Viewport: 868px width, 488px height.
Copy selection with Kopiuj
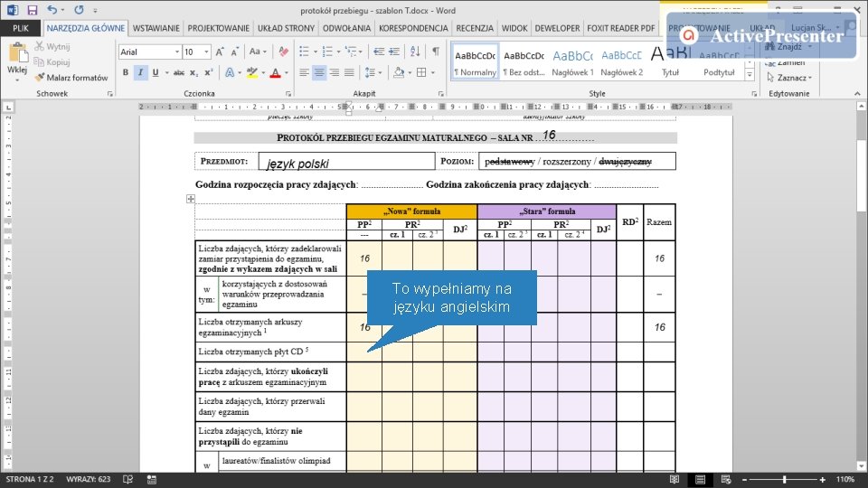[x=52, y=62]
